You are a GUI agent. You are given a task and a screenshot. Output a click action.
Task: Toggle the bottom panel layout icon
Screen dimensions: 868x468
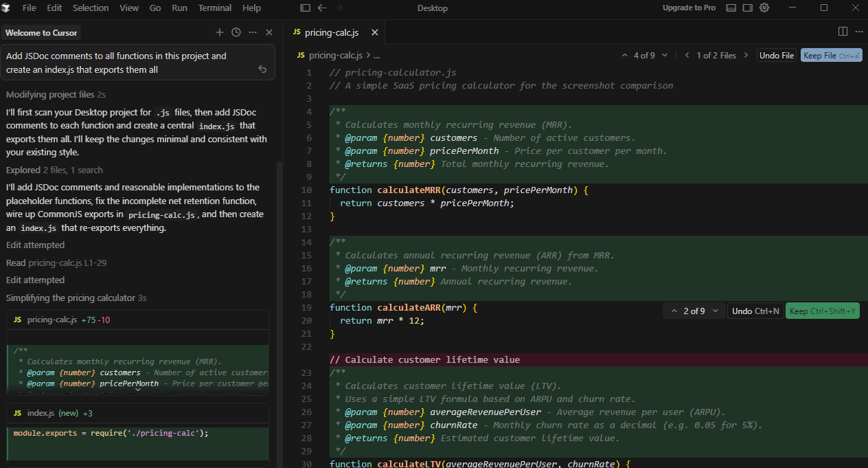(x=731, y=8)
